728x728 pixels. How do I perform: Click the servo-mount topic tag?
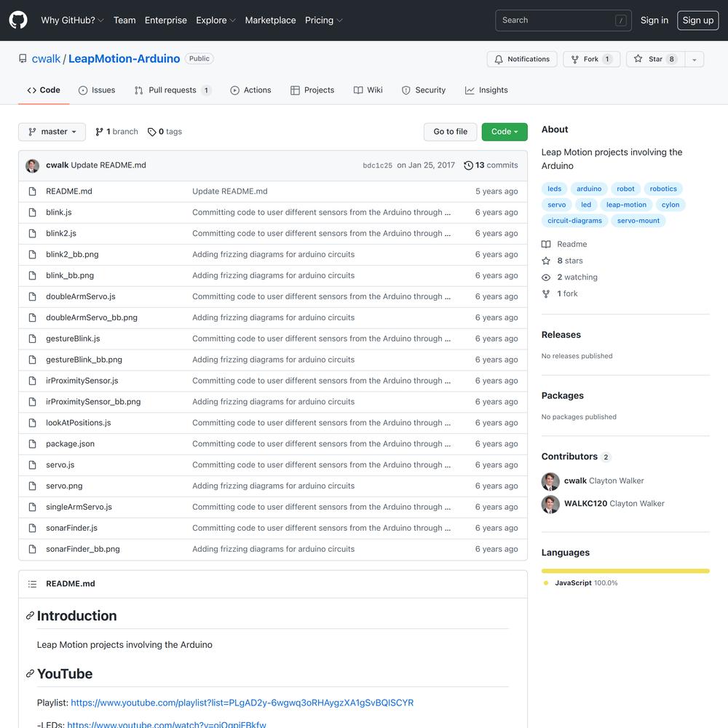pos(638,221)
